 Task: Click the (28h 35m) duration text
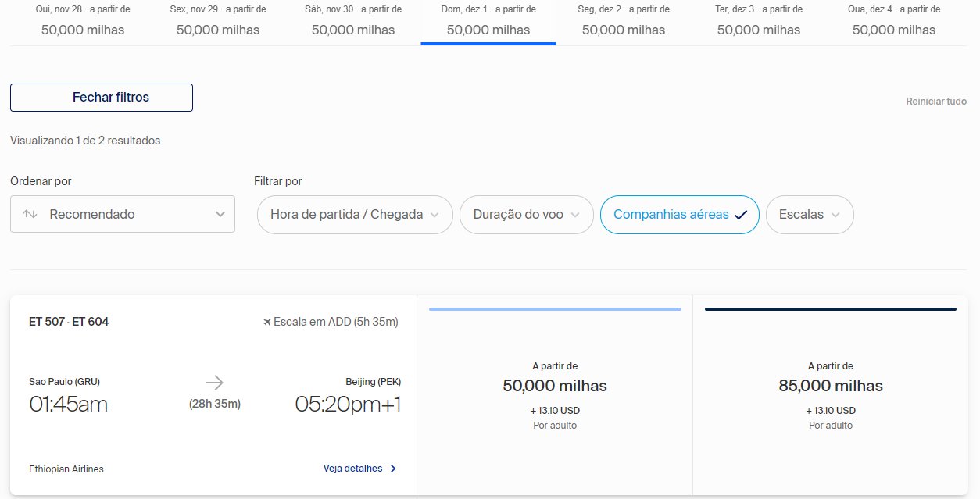click(215, 404)
